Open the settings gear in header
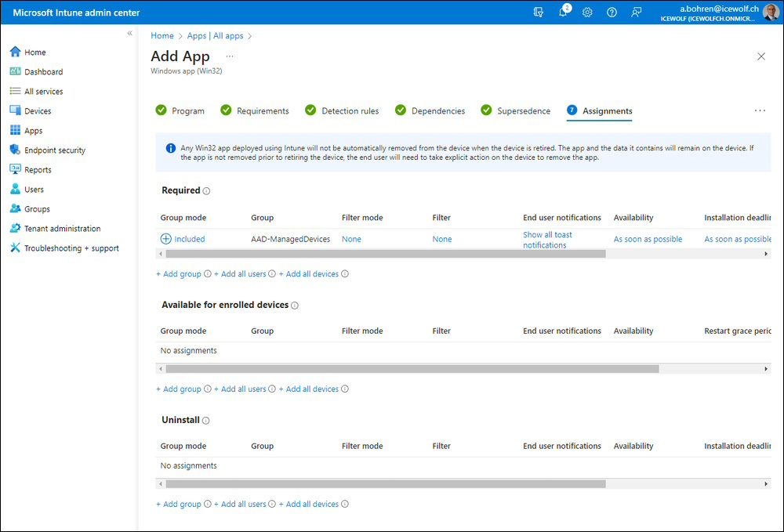The width and height of the screenshot is (784, 532). [x=587, y=13]
